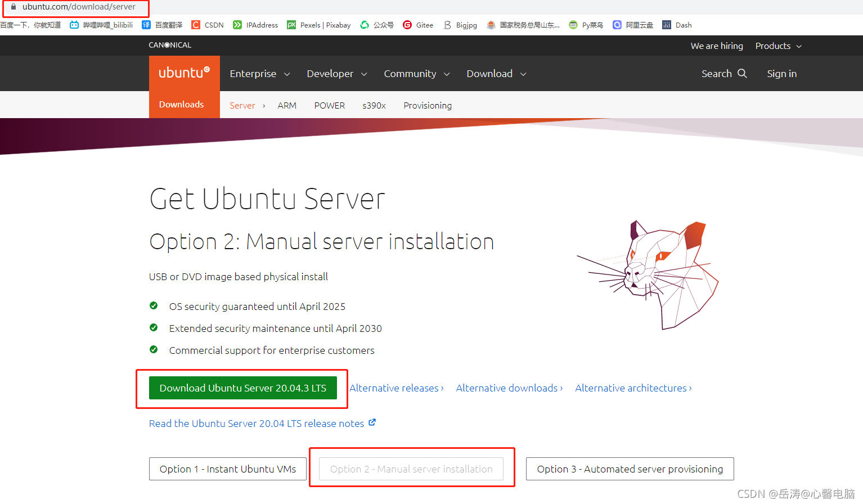Click 'Extended security maintenance until April 2030' text

[x=276, y=328]
